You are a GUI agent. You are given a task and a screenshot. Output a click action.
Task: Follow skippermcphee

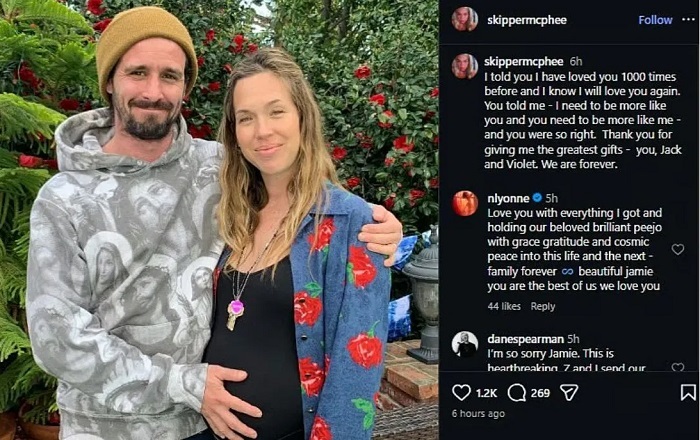[655, 20]
